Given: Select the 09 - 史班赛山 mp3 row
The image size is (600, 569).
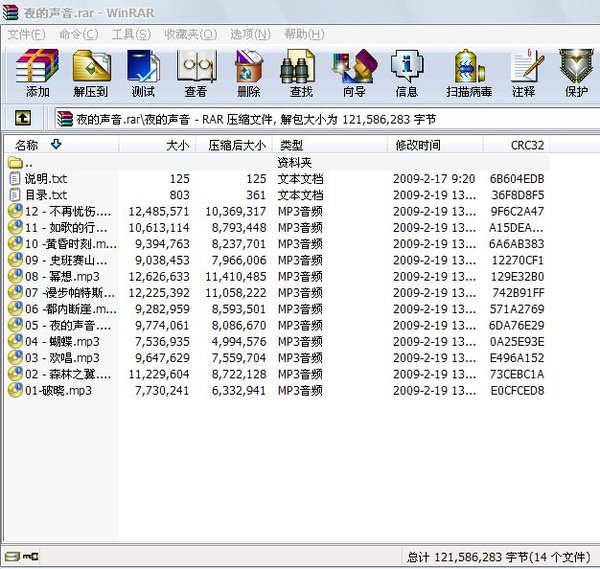Looking at the screenshot, I should [x=278, y=260].
